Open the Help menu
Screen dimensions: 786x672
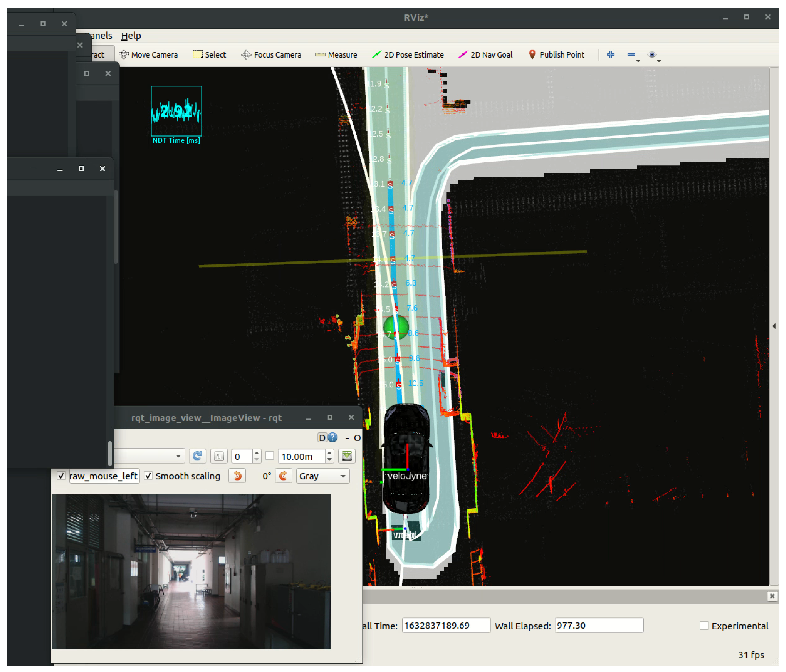click(x=131, y=36)
